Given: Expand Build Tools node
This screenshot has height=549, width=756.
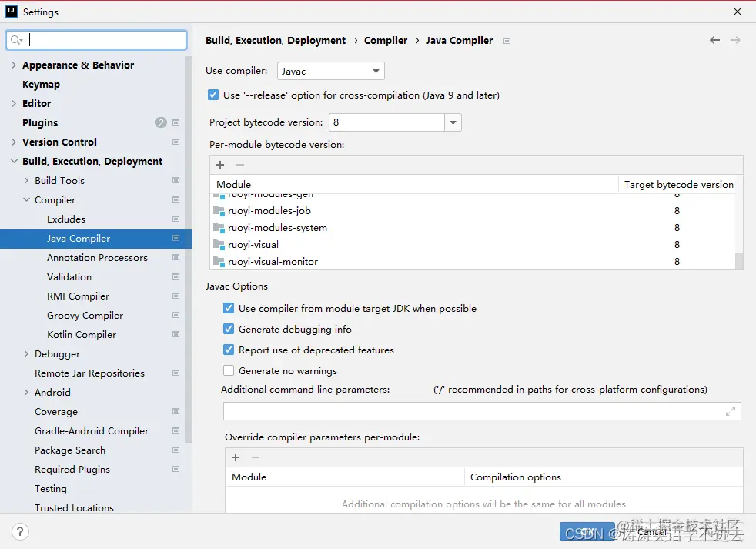Looking at the screenshot, I should point(26,180).
